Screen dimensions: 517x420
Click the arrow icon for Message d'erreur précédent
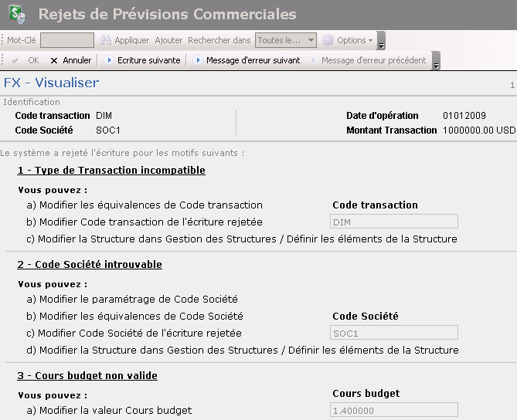click(x=313, y=60)
